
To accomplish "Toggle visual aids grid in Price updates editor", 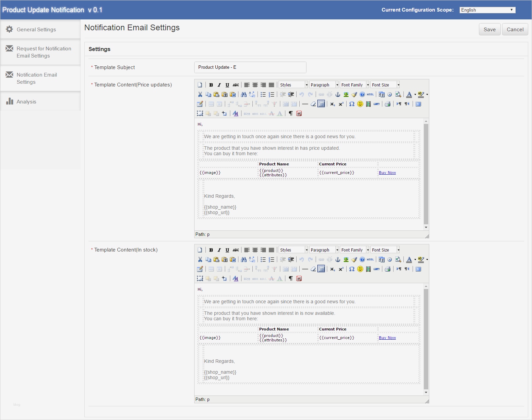I will point(321,104).
